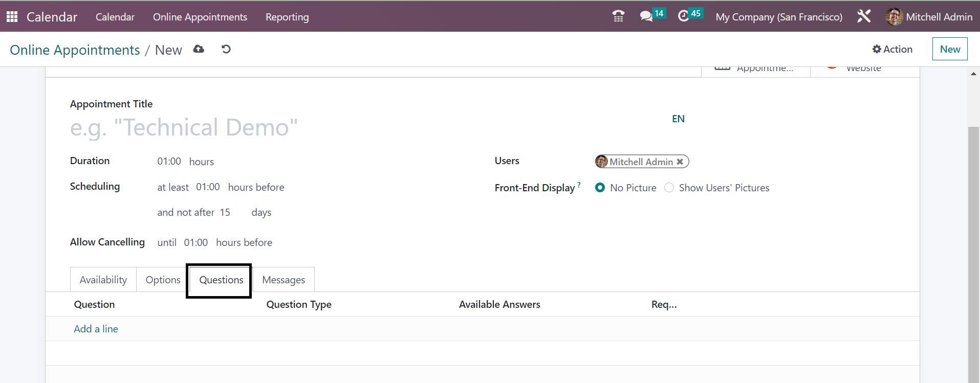Screen dimensions: 980x383
Task: Click the New button
Action: 949,49
